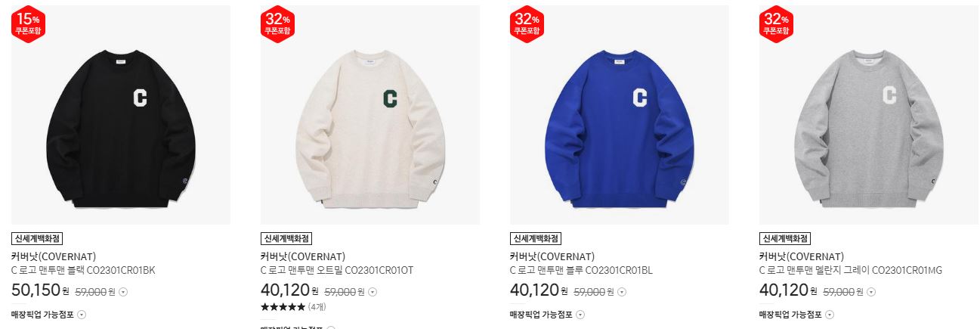
Task: Click the five-star rating with 4 reviews
Action: pyautogui.click(x=293, y=307)
